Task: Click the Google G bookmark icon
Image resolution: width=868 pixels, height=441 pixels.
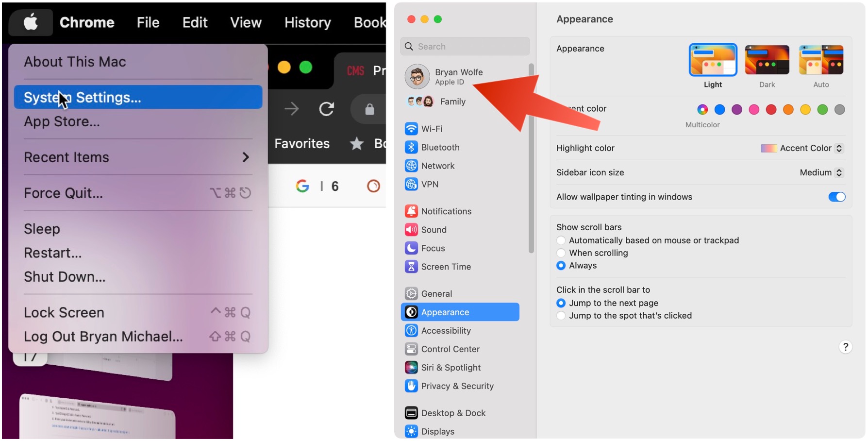Action: [x=302, y=186]
